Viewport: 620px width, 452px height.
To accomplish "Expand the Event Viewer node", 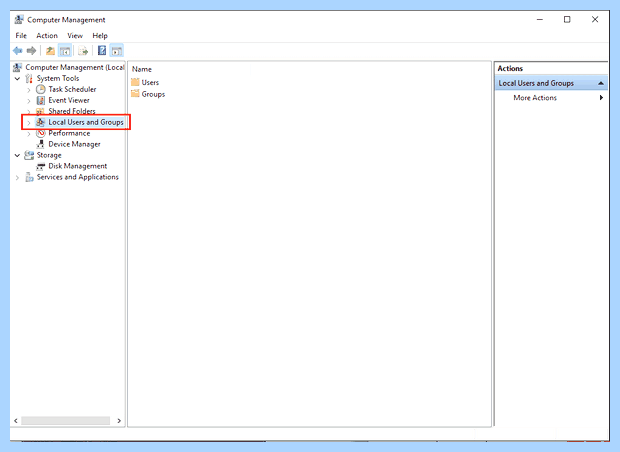I will (28, 101).
